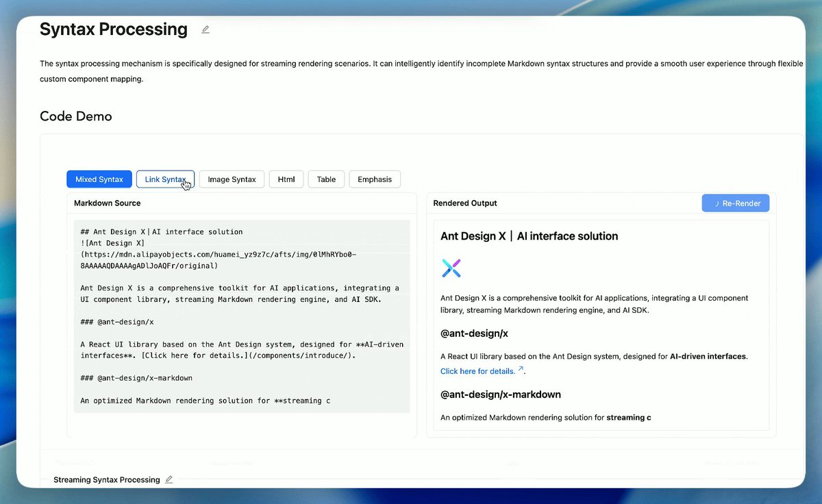Click the bold 'streaming c' text in output
The image size is (822, 504).
629,418
